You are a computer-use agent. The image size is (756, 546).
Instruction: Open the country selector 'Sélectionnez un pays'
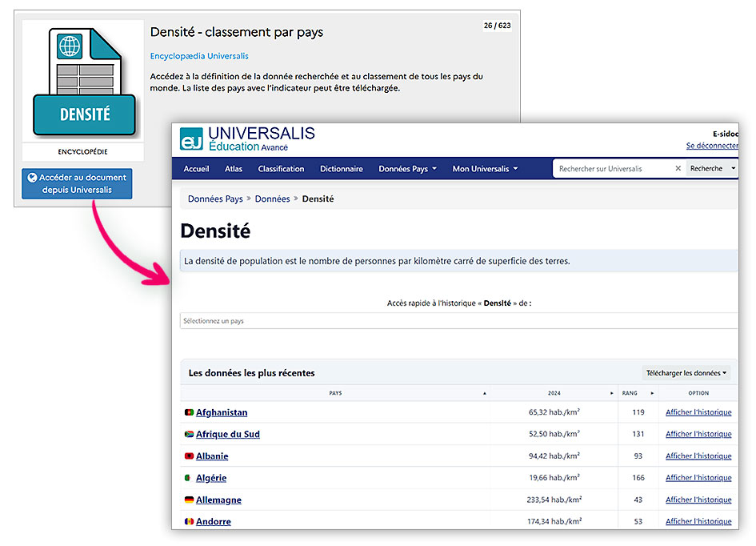(x=458, y=321)
